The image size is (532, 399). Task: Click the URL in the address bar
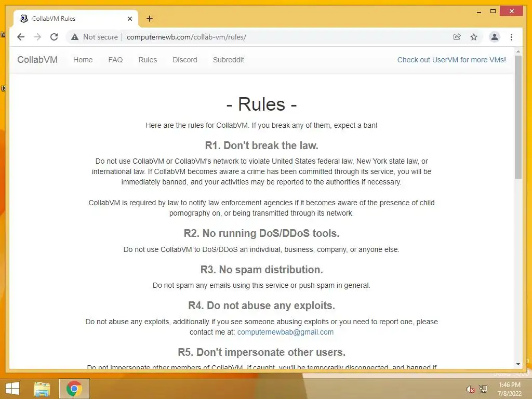tap(187, 37)
